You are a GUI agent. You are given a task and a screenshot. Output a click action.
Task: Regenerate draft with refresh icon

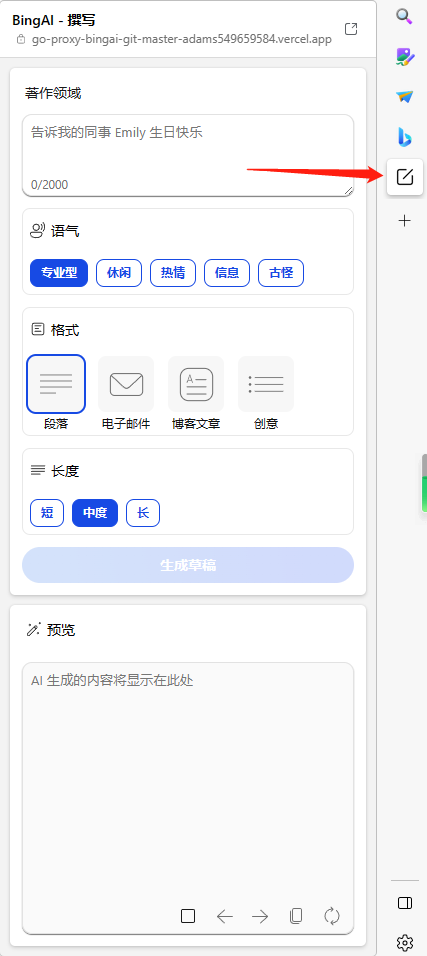332,916
